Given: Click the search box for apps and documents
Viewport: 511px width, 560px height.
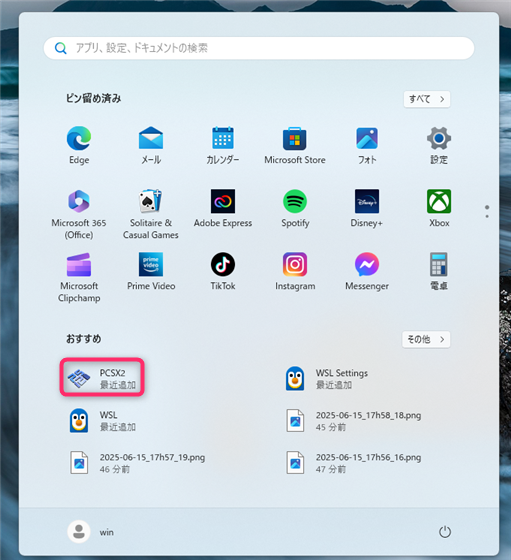Looking at the screenshot, I should 259,48.
